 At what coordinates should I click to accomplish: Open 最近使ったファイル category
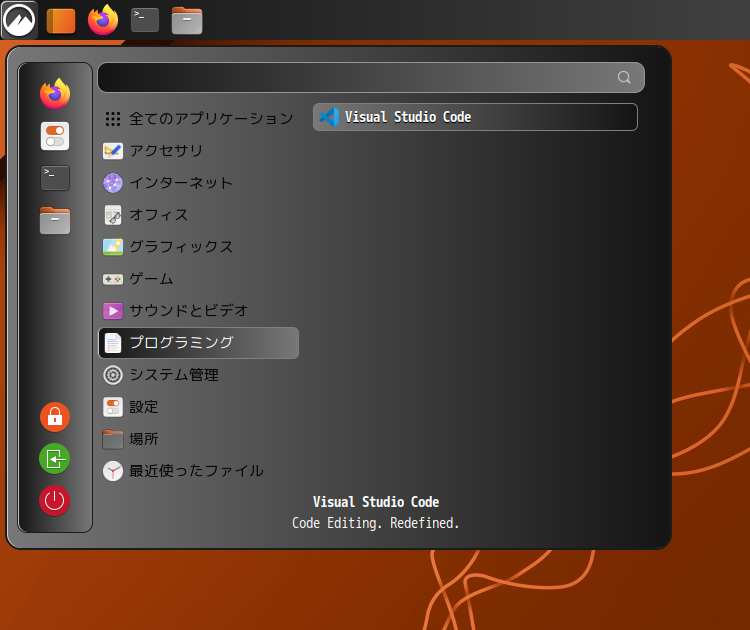(x=199, y=471)
